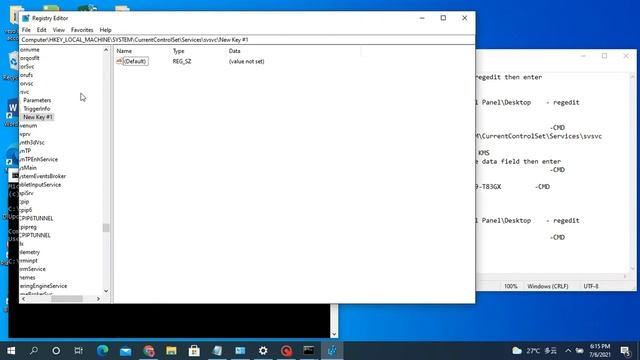
Task: Select the TriggerInfo key in tree
Action: tap(37, 109)
